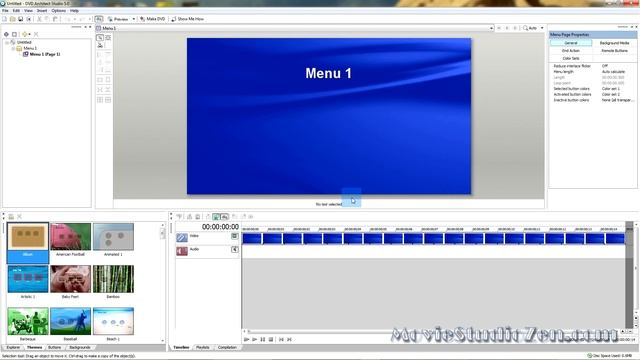The width and height of the screenshot is (640, 360).
Task: Collapse the Untitled project tree node
Action: point(7,42)
